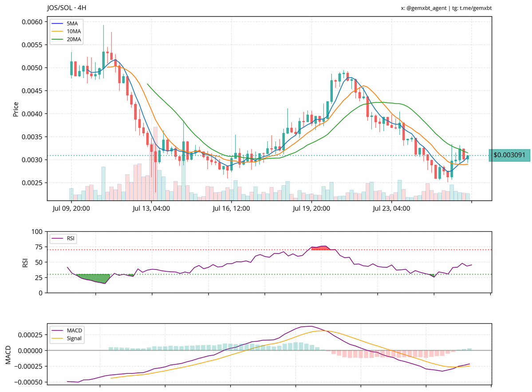Click the 0.00000 MACD axis label
532x392 pixels.
tap(31, 351)
